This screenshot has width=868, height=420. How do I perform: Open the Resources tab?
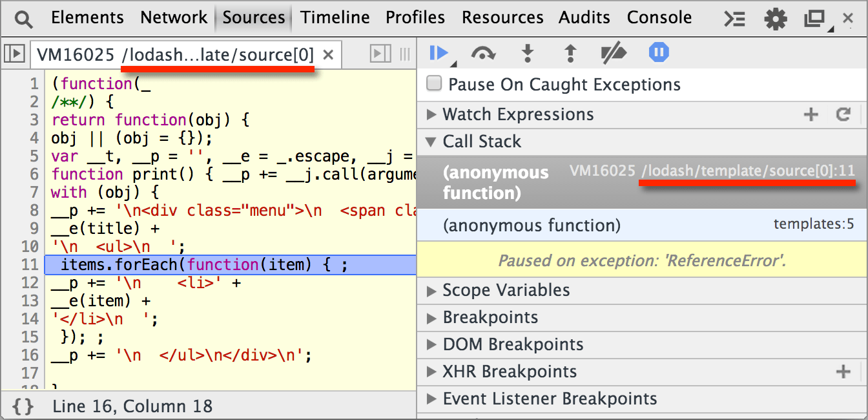tap(502, 17)
